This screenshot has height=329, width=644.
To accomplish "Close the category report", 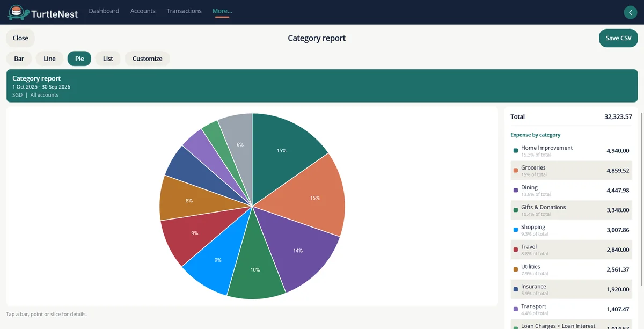I will 20,38.
